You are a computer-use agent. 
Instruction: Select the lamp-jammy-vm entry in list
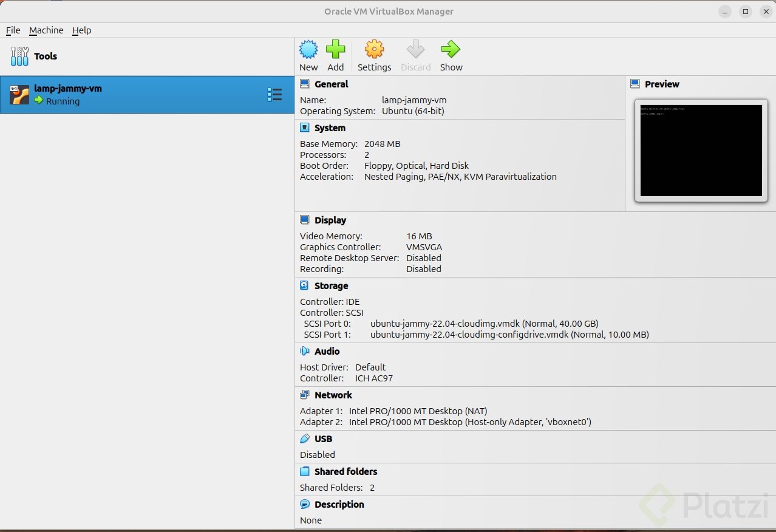click(147, 95)
